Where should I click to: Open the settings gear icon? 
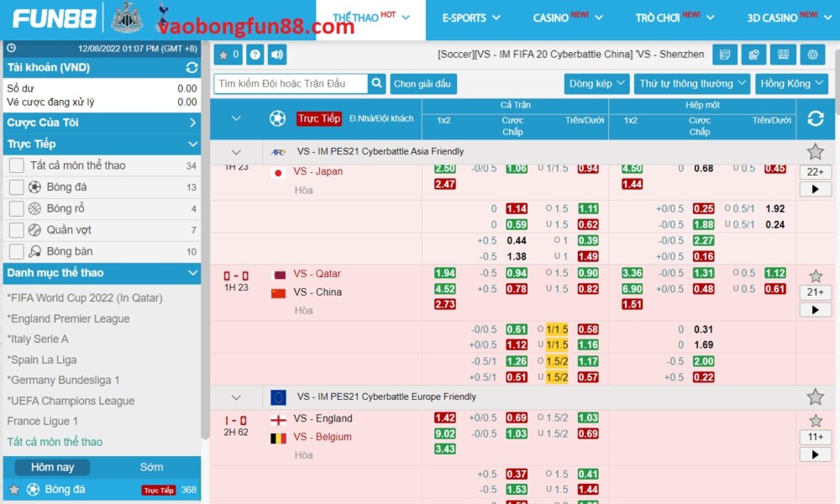pos(811,55)
